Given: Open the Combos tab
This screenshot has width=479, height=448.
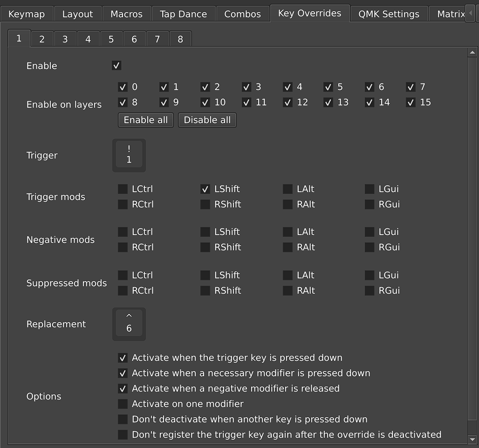Looking at the screenshot, I should click(x=243, y=14).
